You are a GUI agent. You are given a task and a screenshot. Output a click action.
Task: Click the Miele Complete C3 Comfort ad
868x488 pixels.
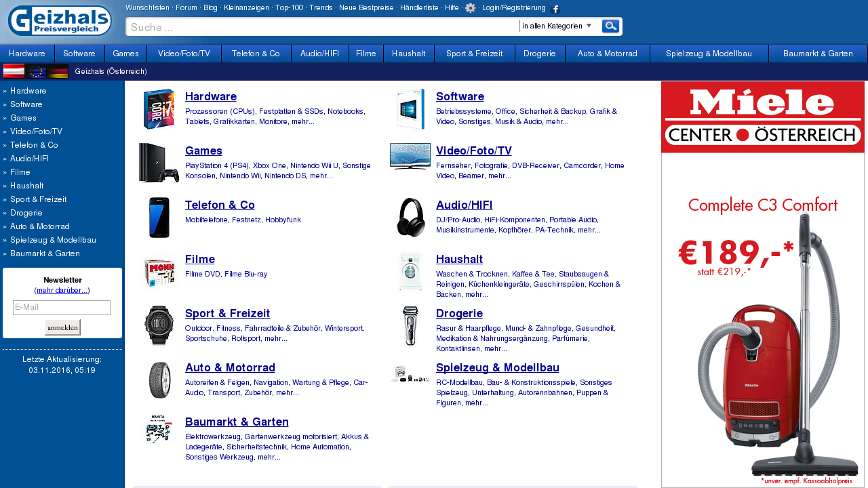pyautogui.click(x=763, y=285)
